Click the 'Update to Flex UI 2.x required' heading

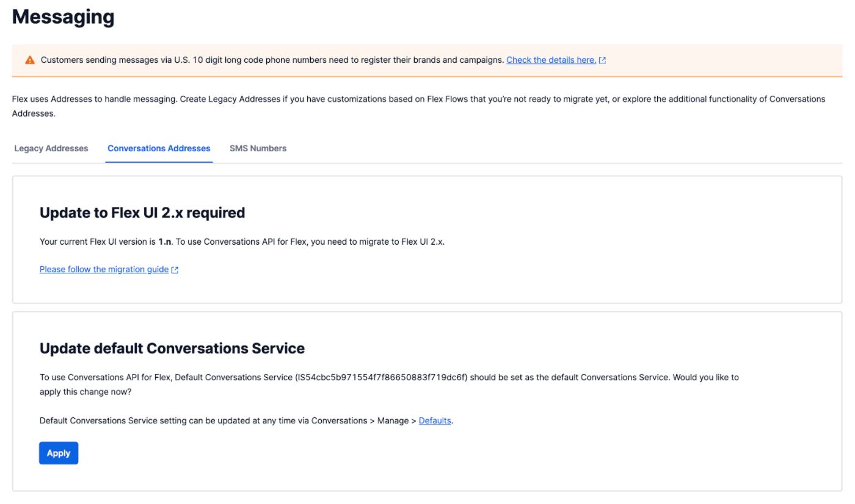tap(142, 212)
